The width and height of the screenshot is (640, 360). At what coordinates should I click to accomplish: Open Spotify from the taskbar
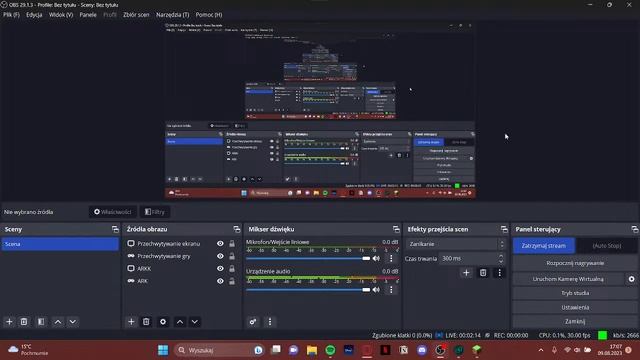coord(330,350)
